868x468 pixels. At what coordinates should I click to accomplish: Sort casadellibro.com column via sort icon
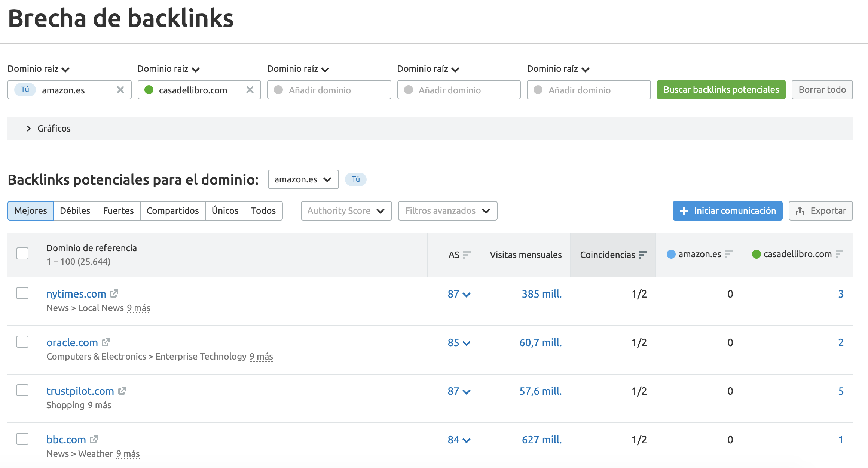839,254
